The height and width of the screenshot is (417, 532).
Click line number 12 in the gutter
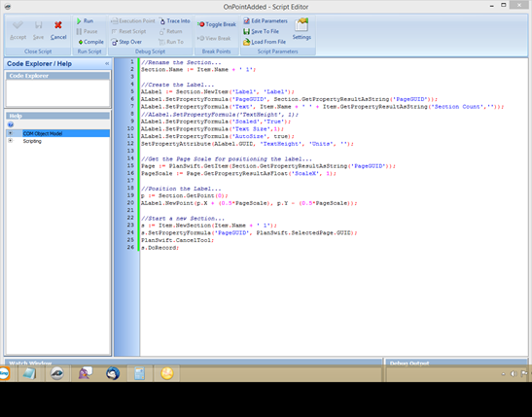coord(130,144)
